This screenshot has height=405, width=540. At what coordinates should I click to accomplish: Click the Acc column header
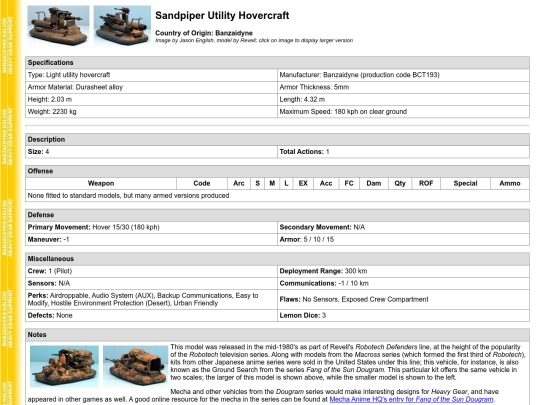pos(326,183)
